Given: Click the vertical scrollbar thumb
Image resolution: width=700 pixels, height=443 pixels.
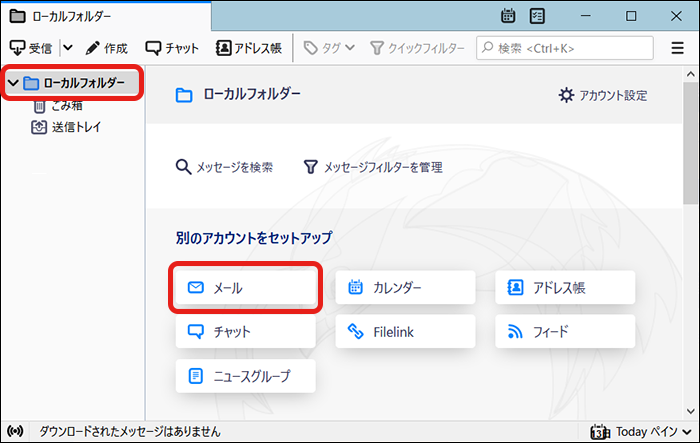Looking at the screenshot, I should 691,143.
